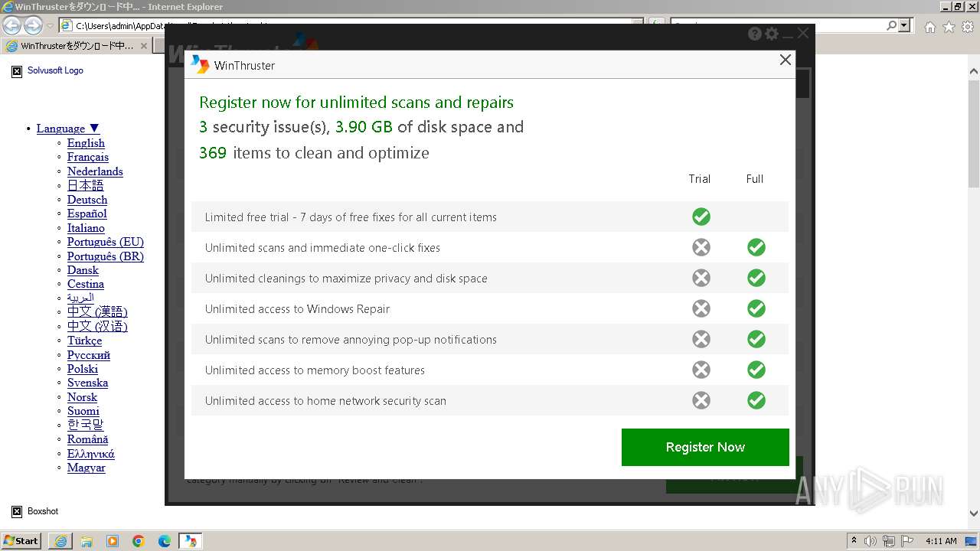Choose Русский language link
This screenshot has width=980, height=551.
(x=89, y=355)
